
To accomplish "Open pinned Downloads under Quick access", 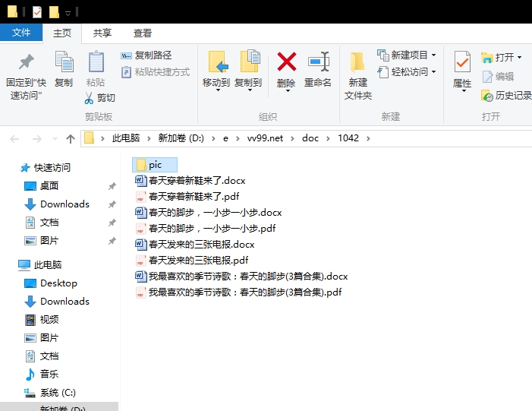I will (x=57, y=204).
